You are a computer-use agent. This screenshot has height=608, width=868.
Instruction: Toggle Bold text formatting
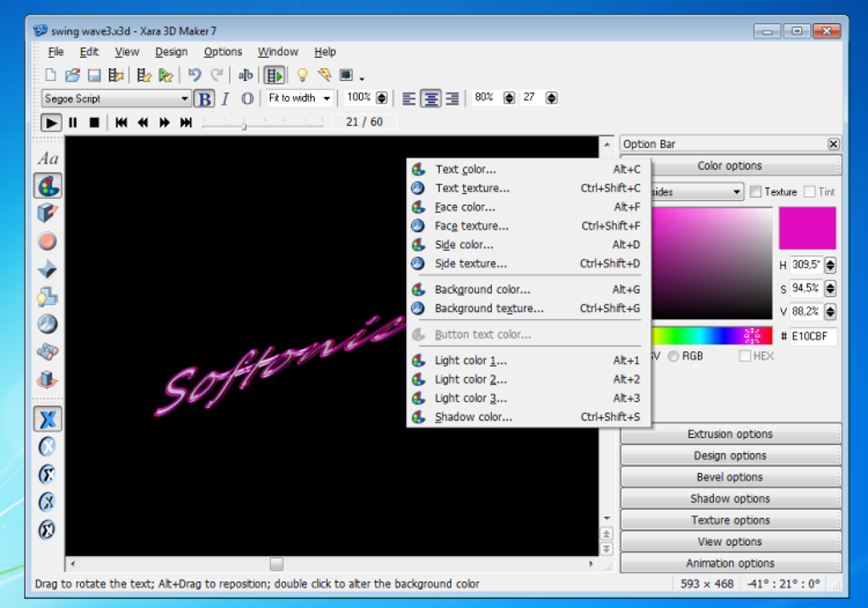coord(203,99)
